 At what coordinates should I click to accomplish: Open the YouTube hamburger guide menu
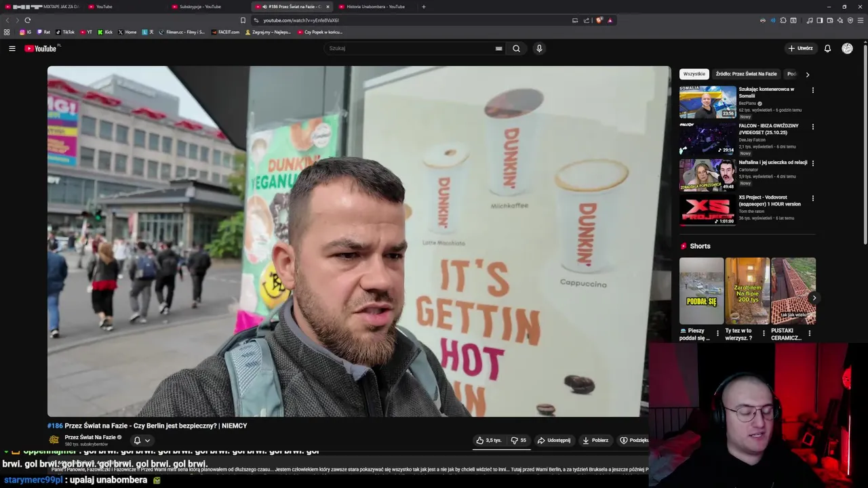(x=12, y=48)
